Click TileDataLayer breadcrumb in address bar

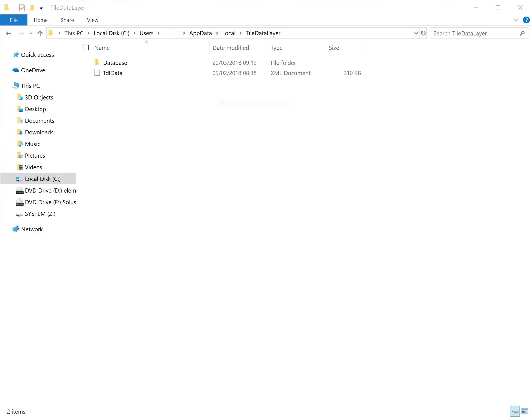click(263, 33)
